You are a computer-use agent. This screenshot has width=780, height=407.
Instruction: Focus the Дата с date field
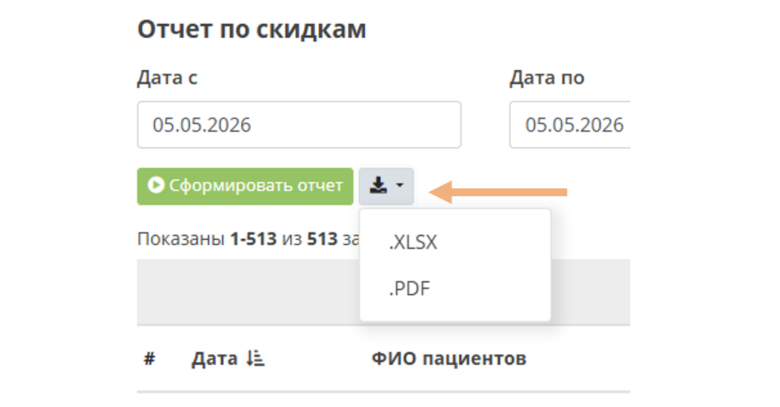299,125
